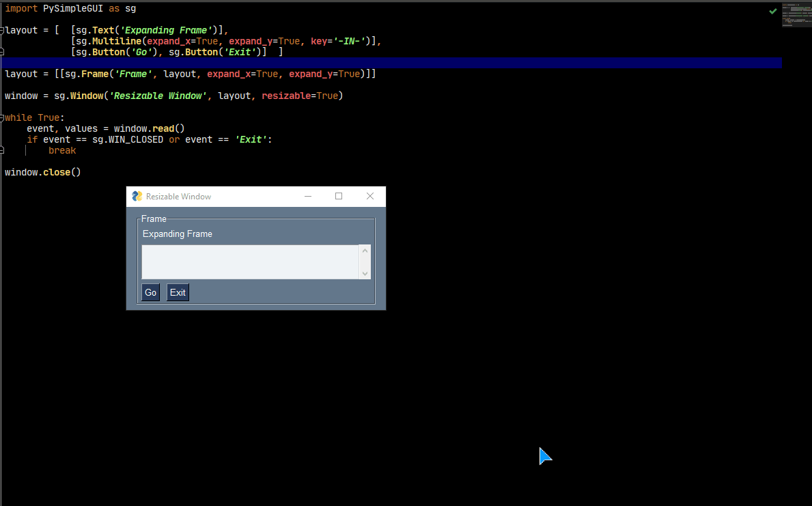
Task: Collapse the layout list fold marker
Action: click(2, 31)
